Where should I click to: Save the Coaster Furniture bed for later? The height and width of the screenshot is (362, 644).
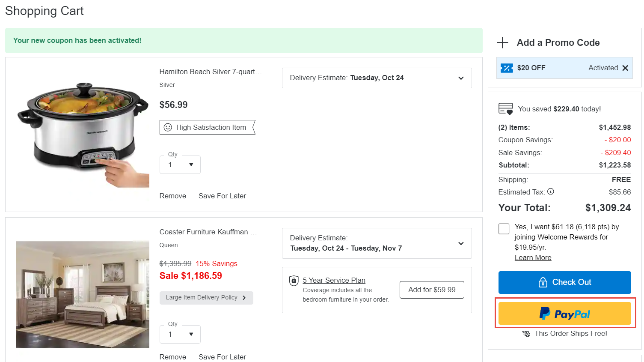[x=222, y=357]
